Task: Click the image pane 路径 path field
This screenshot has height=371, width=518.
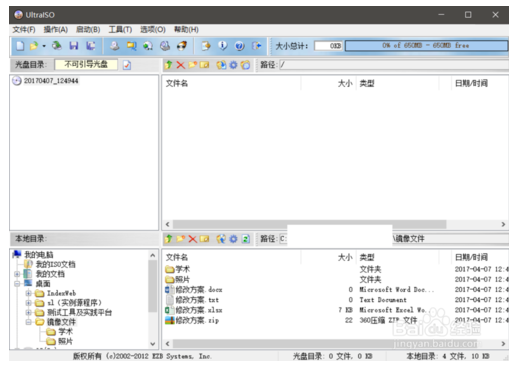Action: 394,65
